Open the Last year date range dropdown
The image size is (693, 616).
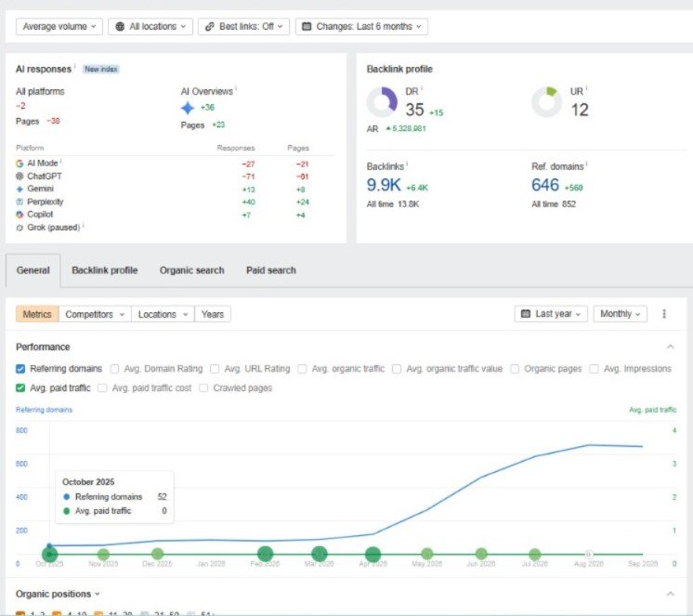tap(551, 314)
